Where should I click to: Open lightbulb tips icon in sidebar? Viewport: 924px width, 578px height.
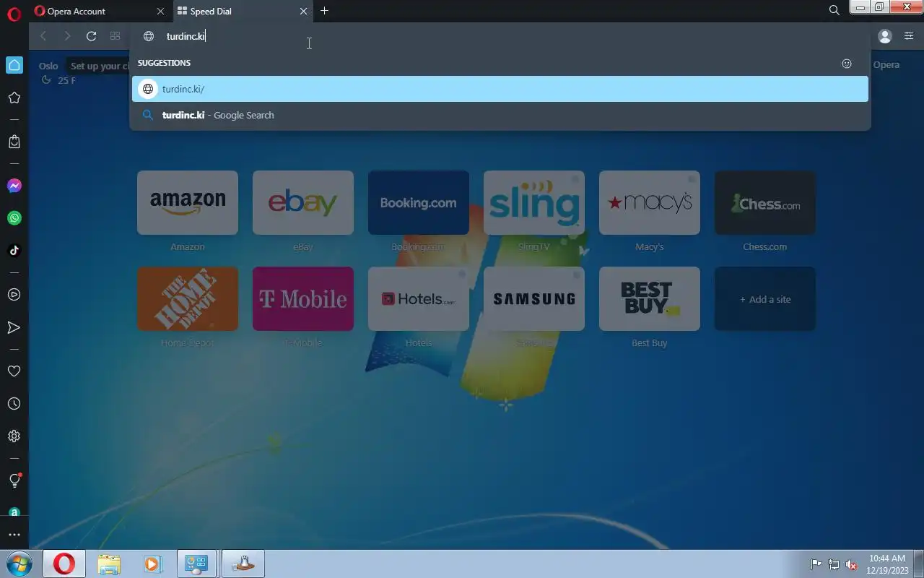pyautogui.click(x=14, y=480)
